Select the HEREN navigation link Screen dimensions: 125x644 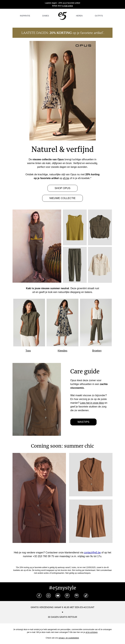tap(79, 16)
